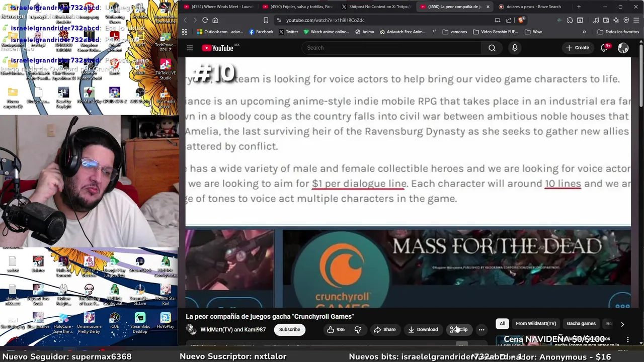Image resolution: width=644 pixels, height=362 pixels.
Task: Switch to Shitpost No Context on X tab
Action: pyautogui.click(x=376, y=7)
